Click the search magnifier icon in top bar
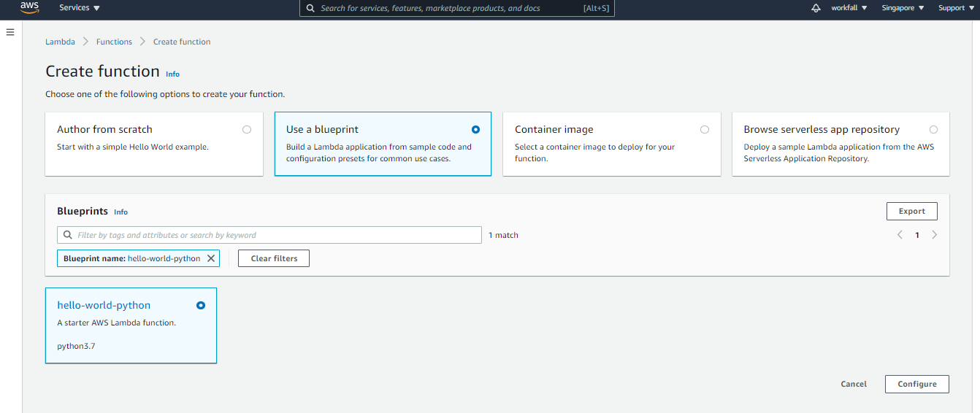The height and width of the screenshot is (413, 980). (310, 8)
